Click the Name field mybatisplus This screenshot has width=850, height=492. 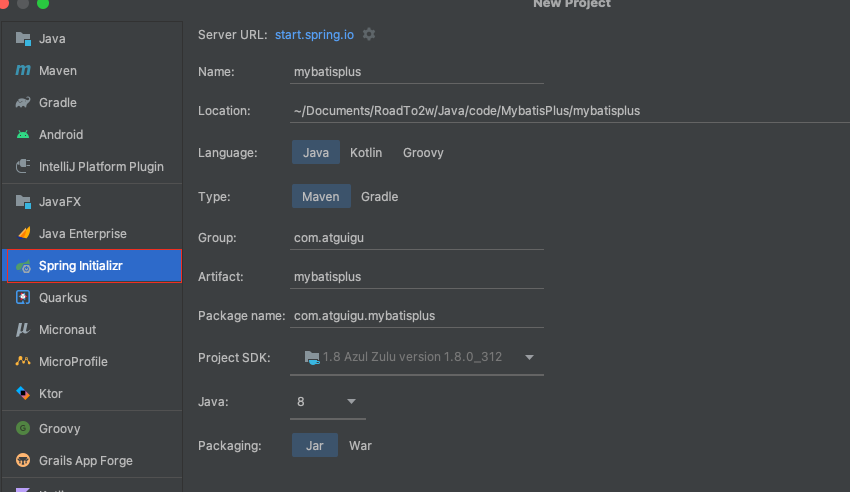point(417,72)
